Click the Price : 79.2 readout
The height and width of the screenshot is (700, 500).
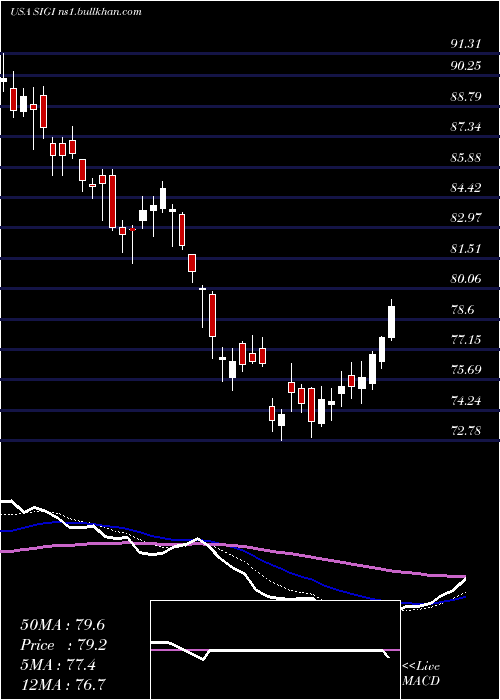[x=64, y=645]
